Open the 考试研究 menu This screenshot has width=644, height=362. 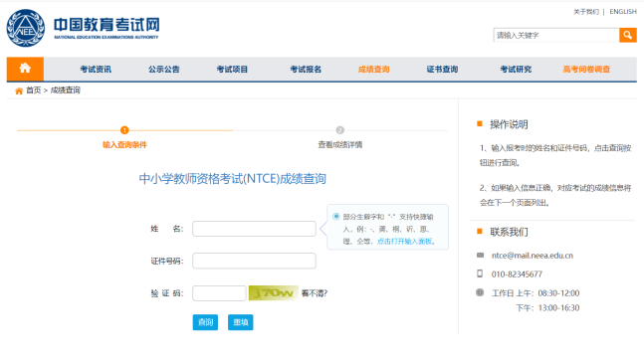pyautogui.click(x=516, y=69)
